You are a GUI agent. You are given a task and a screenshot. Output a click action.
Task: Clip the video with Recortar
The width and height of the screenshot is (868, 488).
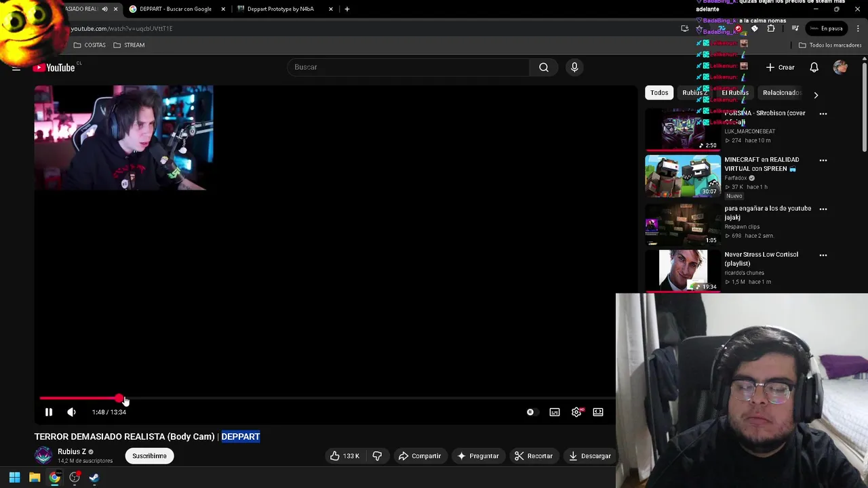tap(533, 456)
